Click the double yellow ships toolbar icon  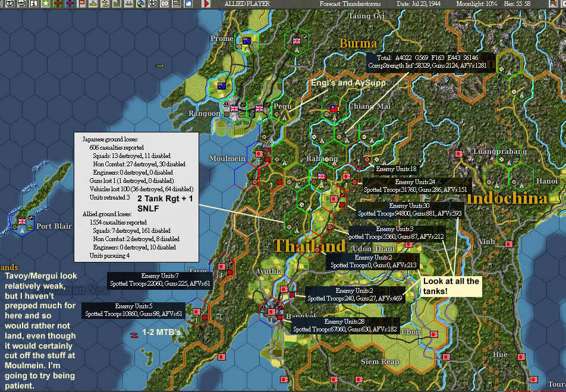pyautogui.click(x=105, y=4)
